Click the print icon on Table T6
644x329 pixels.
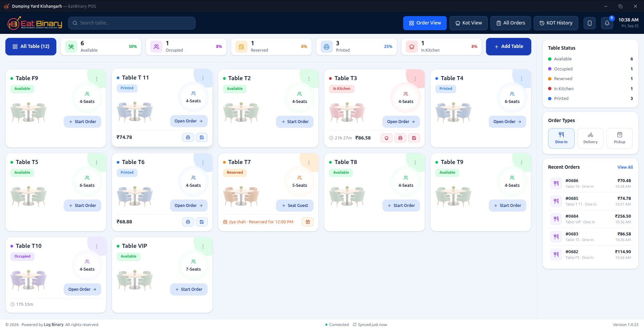coord(188,222)
